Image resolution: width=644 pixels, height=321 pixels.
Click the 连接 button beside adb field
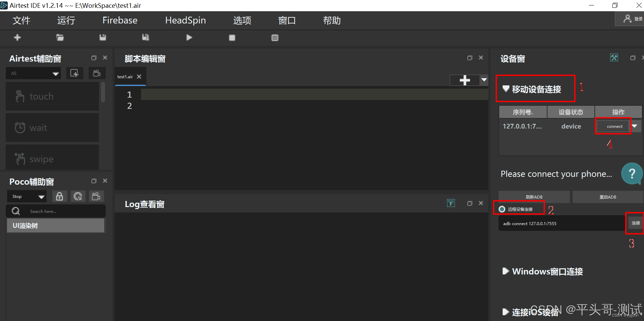(636, 223)
